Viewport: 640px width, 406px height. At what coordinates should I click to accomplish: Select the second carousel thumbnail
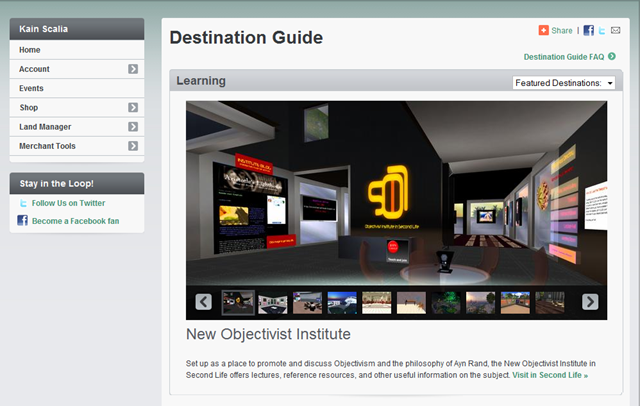[x=273, y=303]
